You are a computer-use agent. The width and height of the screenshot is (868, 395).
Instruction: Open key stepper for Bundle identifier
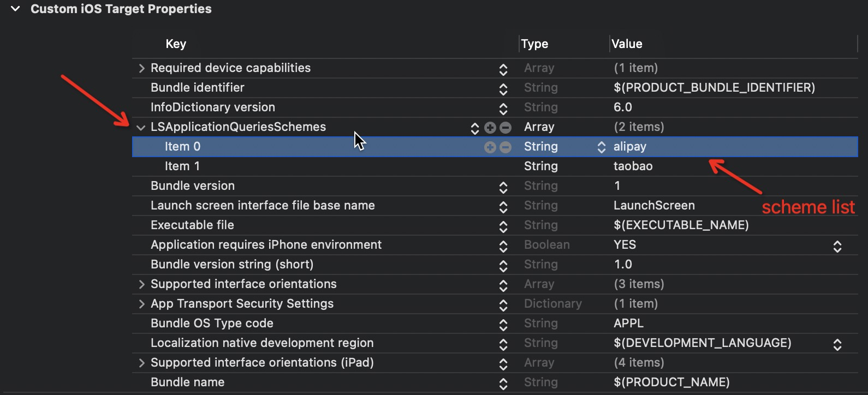click(503, 88)
